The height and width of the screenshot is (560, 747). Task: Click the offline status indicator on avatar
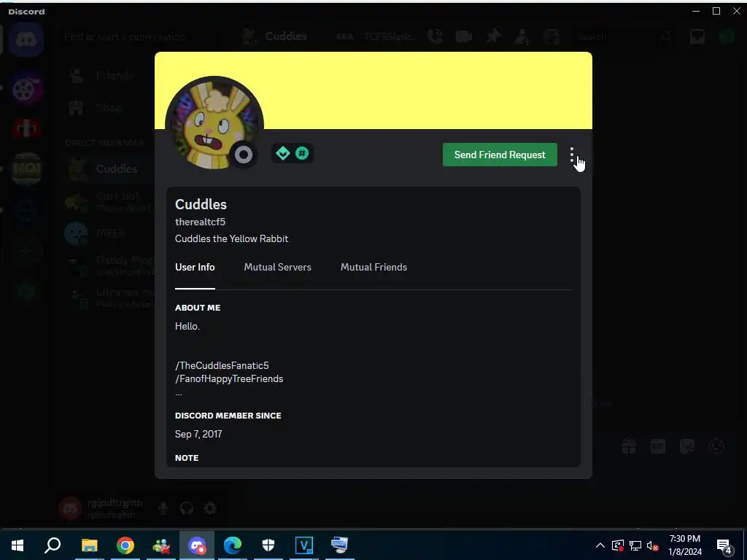[244, 155]
